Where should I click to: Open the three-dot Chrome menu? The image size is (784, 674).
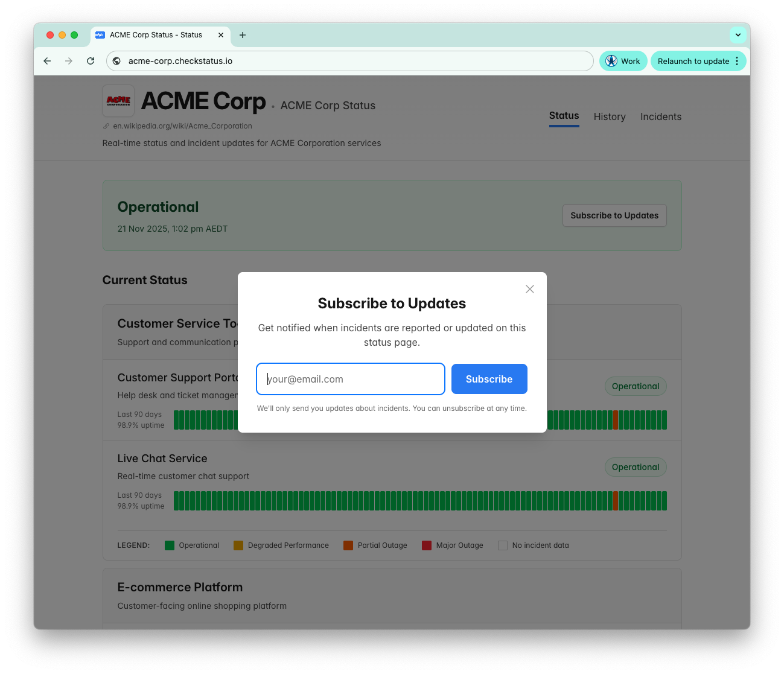pos(737,61)
